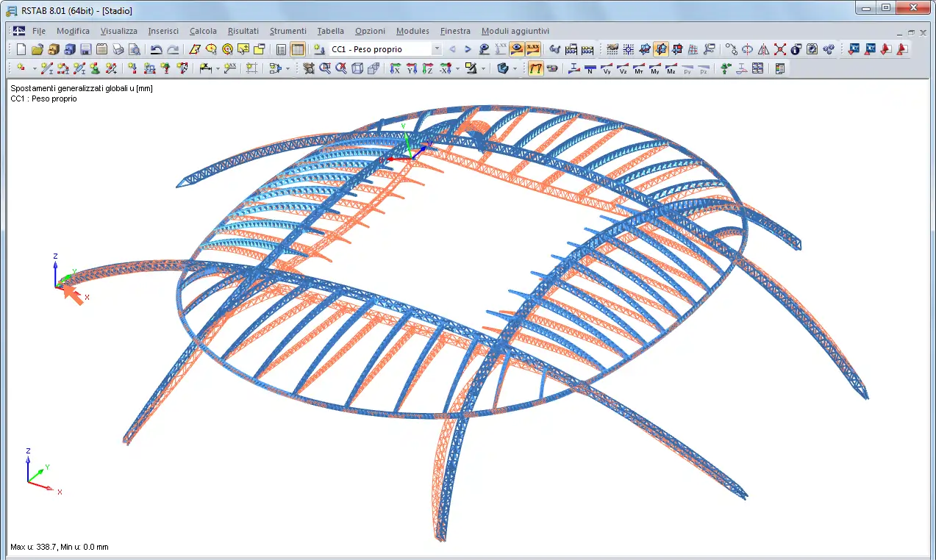936x560 pixels.
Task: Show bending moment My diagram
Action: [655, 69]
